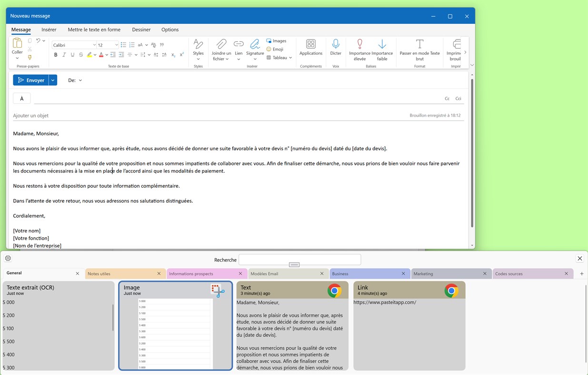
Task: Toggle bold formatting on the text
Action: (x=55, y=55)
